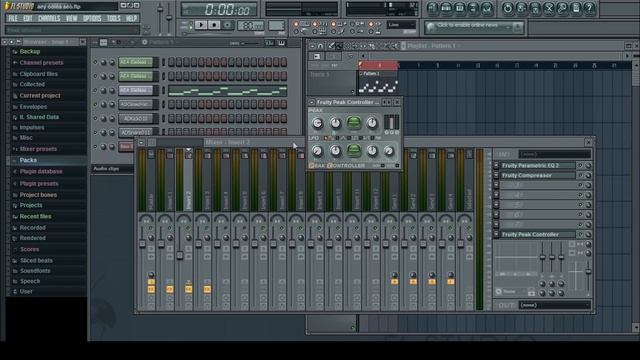Show the piano roll via toolbar shortcut icon
The height and width of the screenshot is (360, 640).
click(x=460, y=8)
